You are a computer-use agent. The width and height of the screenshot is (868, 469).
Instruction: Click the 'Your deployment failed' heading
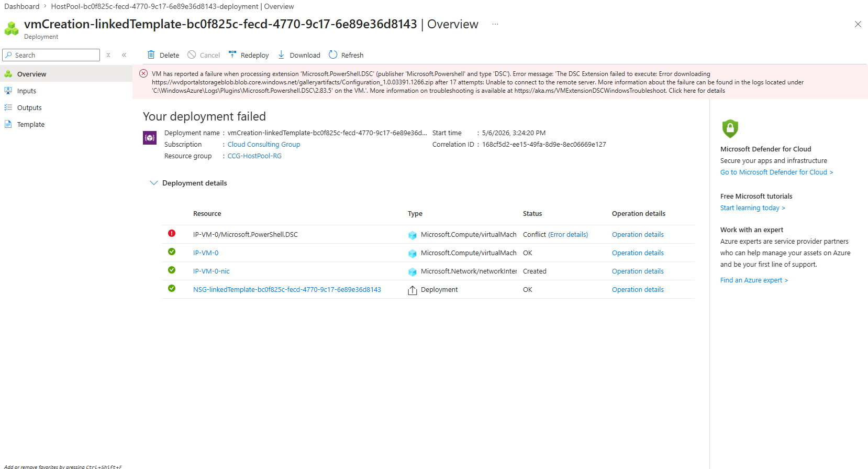205,116
